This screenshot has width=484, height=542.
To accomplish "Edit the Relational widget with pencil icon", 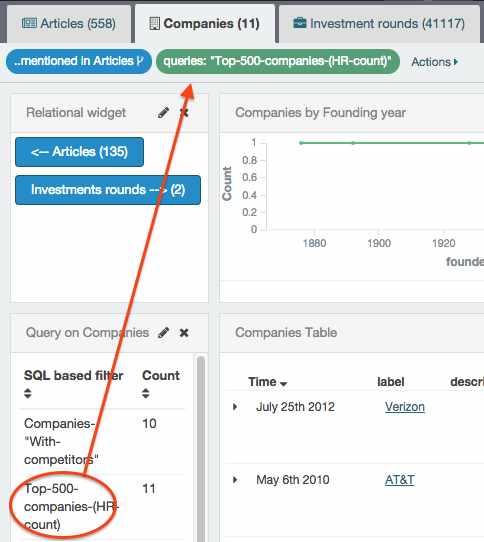I will (x=163, y=112).
